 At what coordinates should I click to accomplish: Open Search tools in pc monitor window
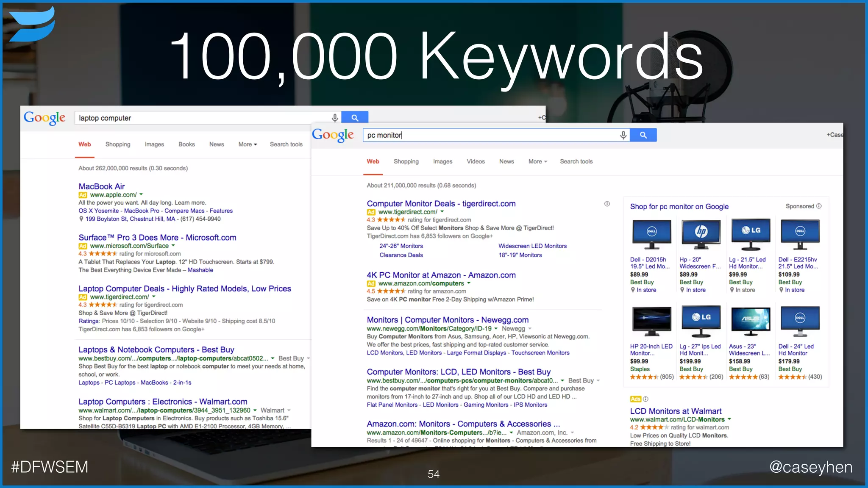[x=576, y=161]
